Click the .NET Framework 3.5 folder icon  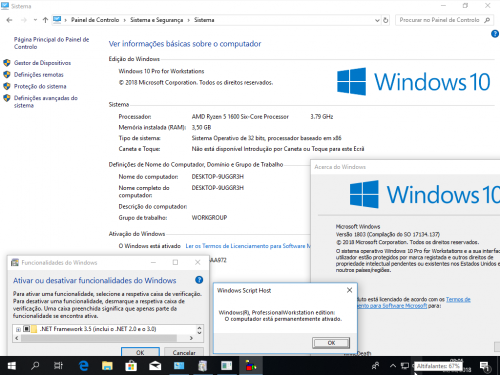click(x=34, y=329)
